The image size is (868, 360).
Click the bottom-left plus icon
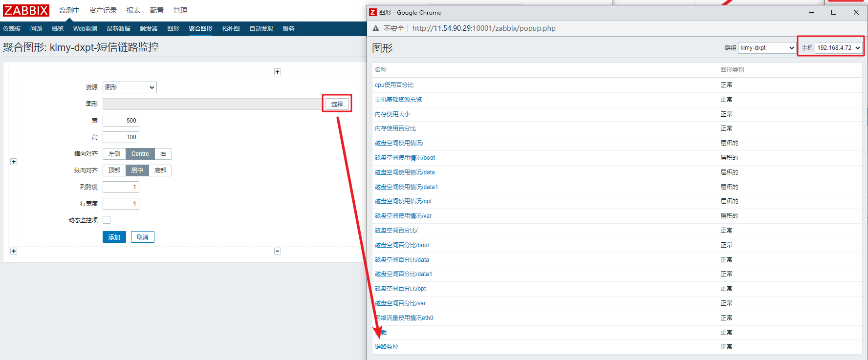point(14,251)
